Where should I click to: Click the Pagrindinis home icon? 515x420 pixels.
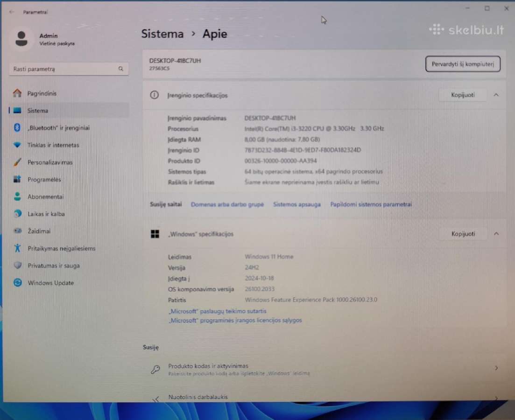(x=17, y=93)
